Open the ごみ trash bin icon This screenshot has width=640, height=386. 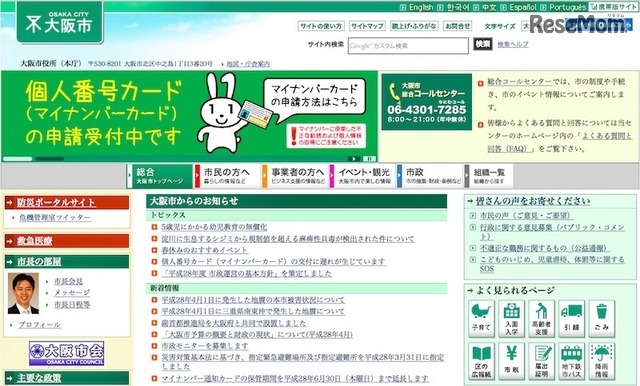click(x=602, y=319)
